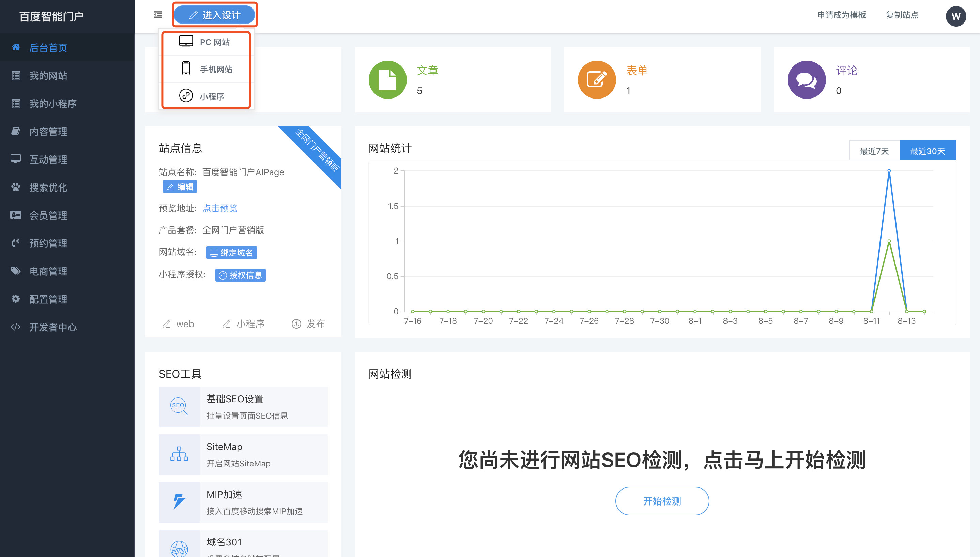The width and height of the screenshot is (980, 557).
Task: Go to 搜索优化 in the sidebar
Action: pos(48,187)
